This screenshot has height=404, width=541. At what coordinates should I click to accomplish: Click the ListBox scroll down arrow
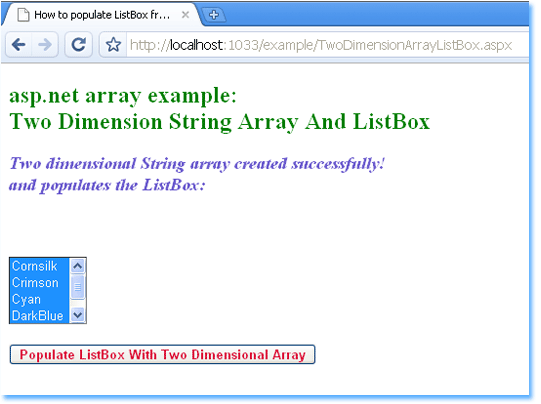tap(78, 315)
